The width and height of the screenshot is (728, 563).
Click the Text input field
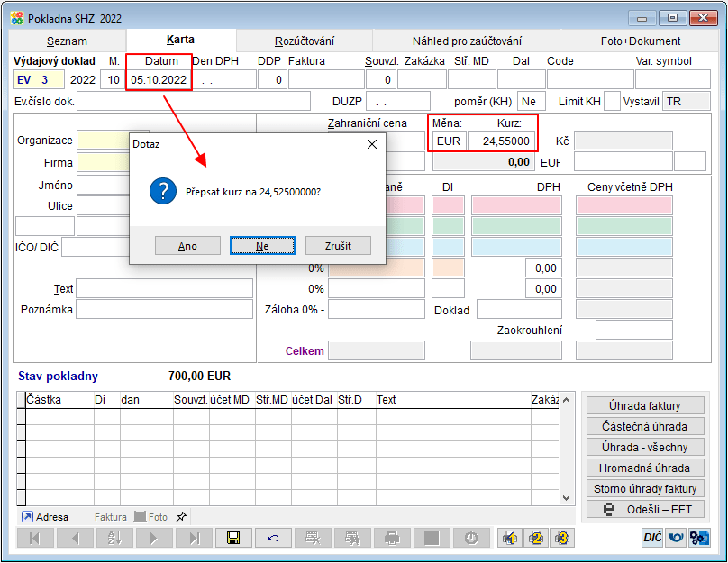[164, 288]
